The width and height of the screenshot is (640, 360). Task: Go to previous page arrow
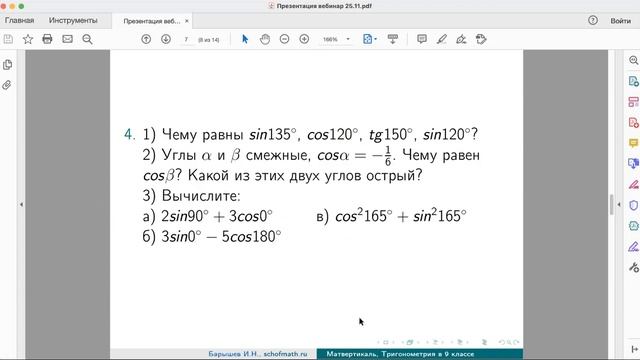pos(146,39)
